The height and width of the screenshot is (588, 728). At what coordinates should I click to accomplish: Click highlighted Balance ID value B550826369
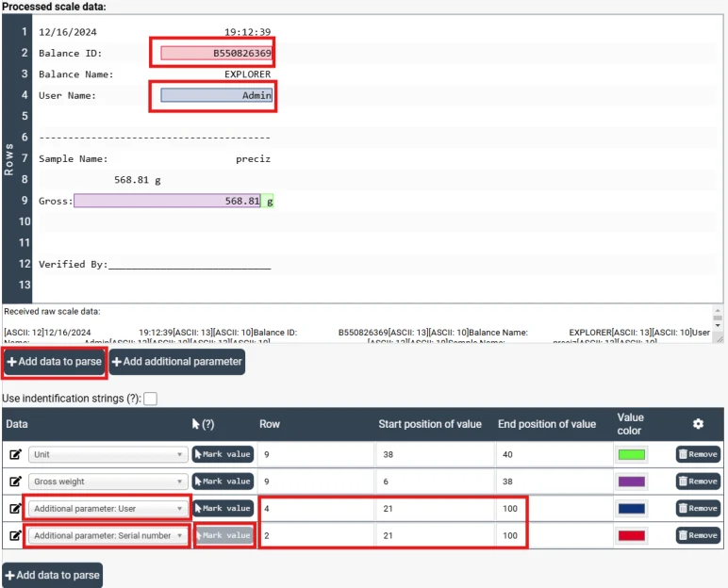[216, 53]
